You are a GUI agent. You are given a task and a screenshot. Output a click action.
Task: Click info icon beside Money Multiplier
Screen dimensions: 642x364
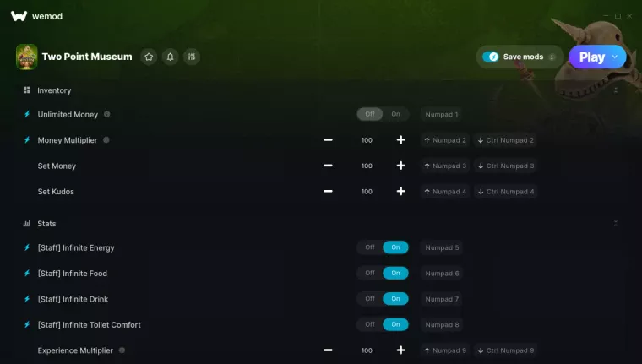[x=106, y=140]
